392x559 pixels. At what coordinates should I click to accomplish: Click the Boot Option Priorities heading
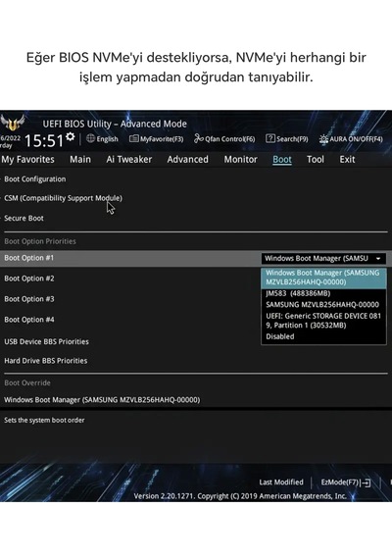click(40, 241)
